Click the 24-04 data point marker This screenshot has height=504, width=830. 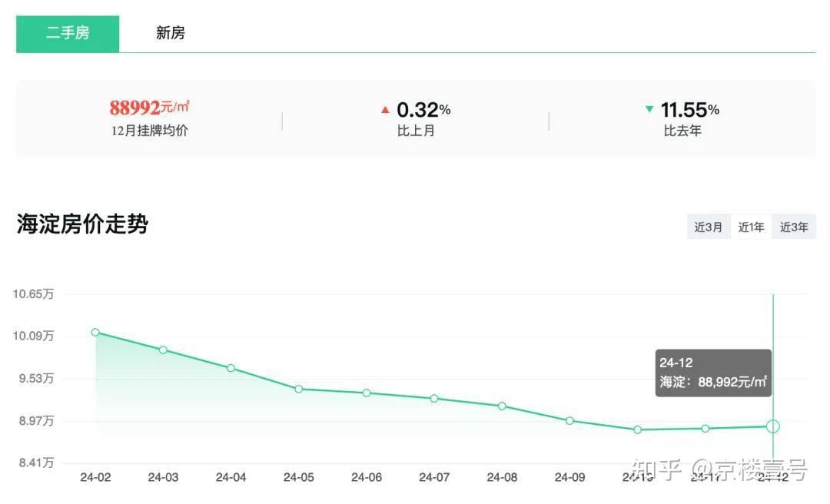click(x=231, y=368)
